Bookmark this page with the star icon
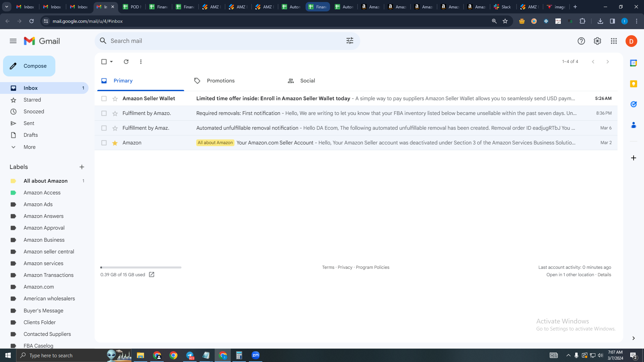644x362 pixels. 505,21
